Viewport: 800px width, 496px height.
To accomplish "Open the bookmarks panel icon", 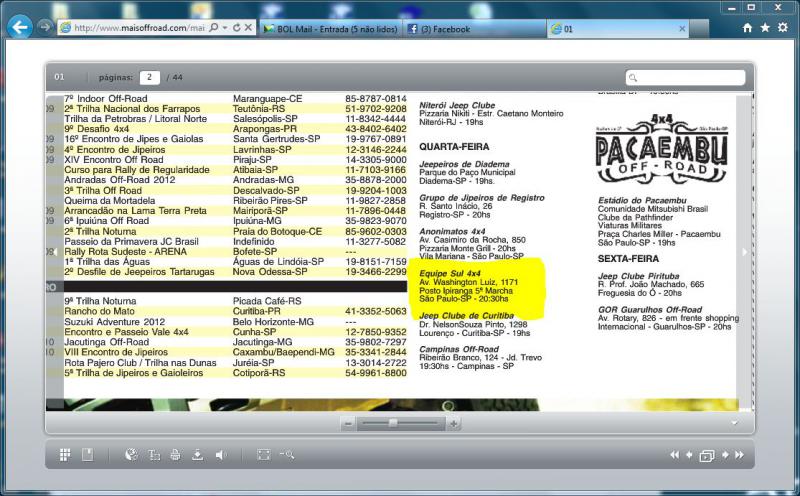I will coord(88,455).
